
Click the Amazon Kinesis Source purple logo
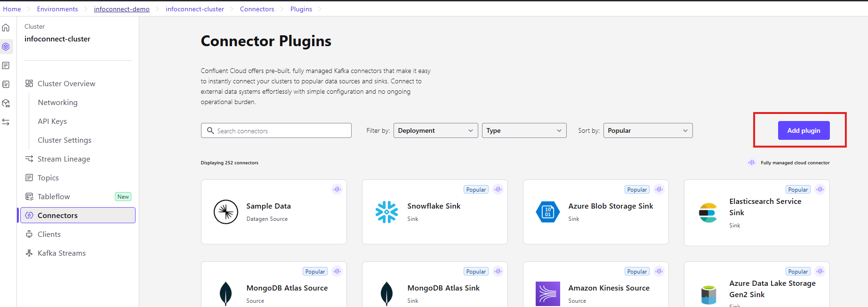point(548,294)
